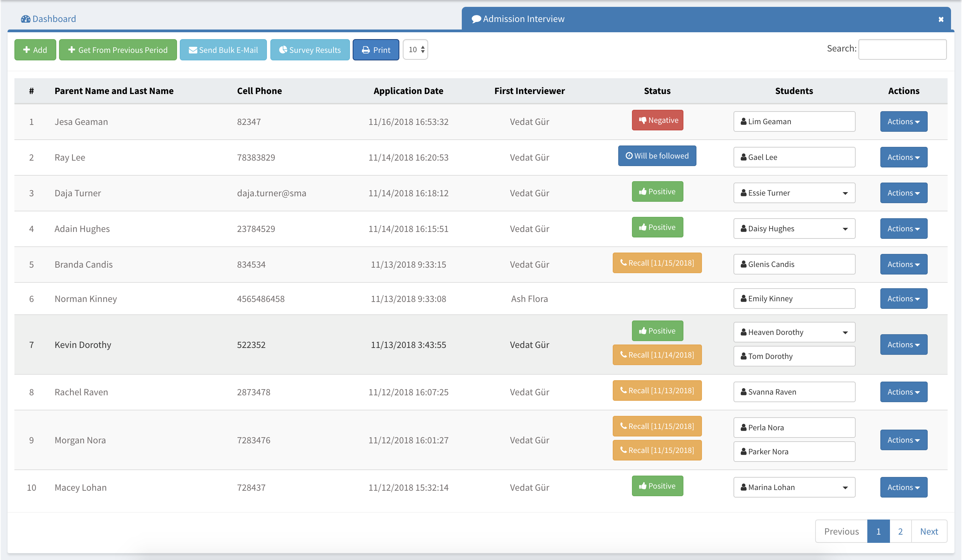Click into the Search input field
This screenshot has width=962, height=560.
tap(902, 49)
